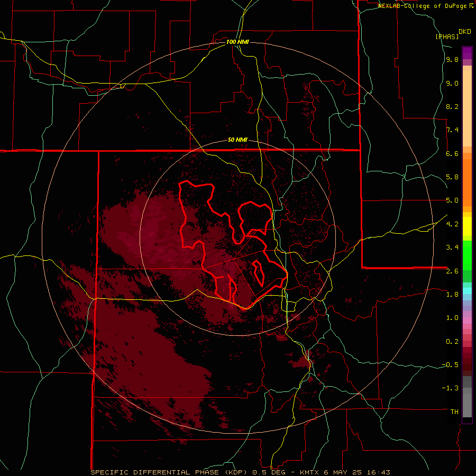Click the 9.0 value on the color scale
This screenshot has width=476, height=476.
coord(452,83)
